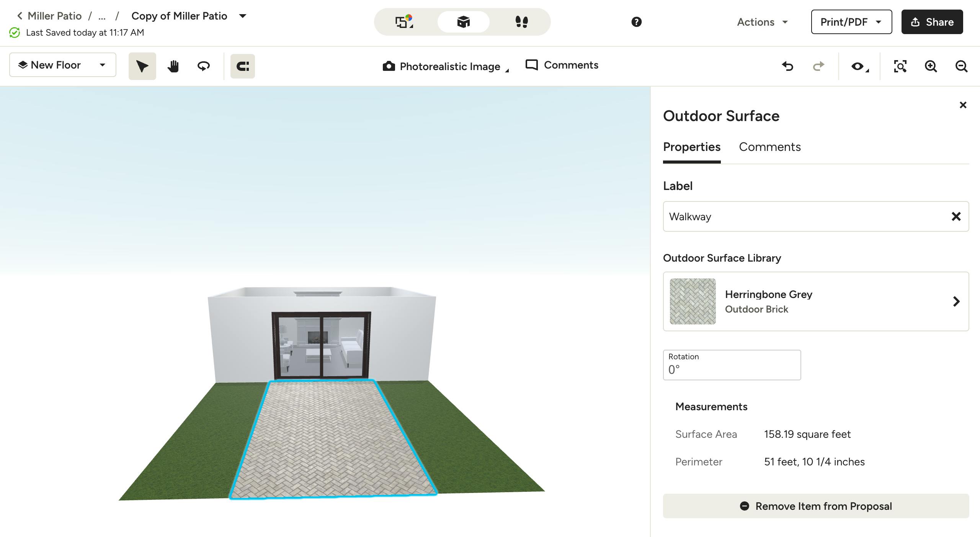Select the arrow pointer tool
980x537 pixels.
142,66
